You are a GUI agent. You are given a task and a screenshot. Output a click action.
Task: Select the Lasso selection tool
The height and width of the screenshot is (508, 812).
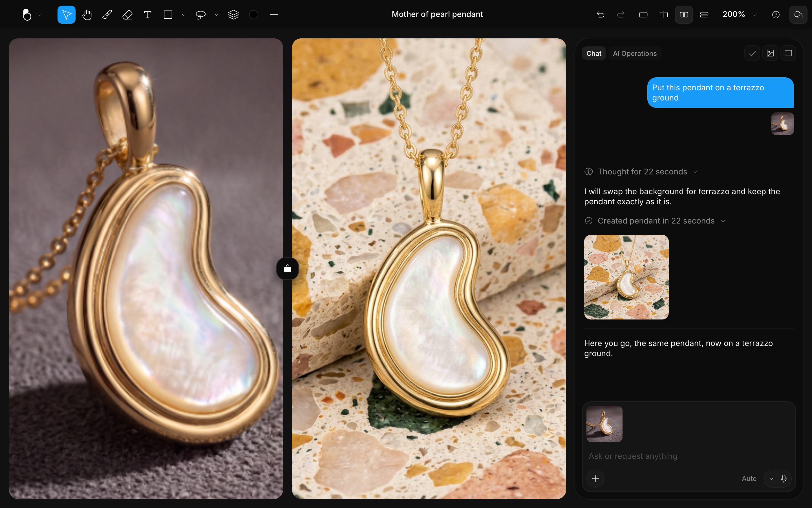click(201, 14)
